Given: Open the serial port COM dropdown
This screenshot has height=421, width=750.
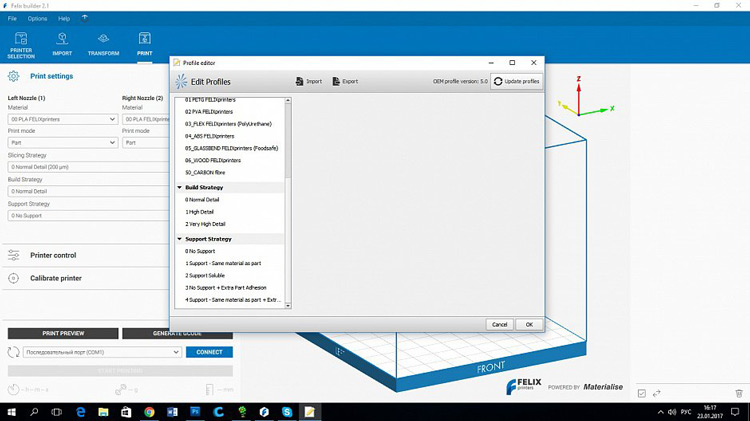Looking at the screenshot, I should [102, 352].
